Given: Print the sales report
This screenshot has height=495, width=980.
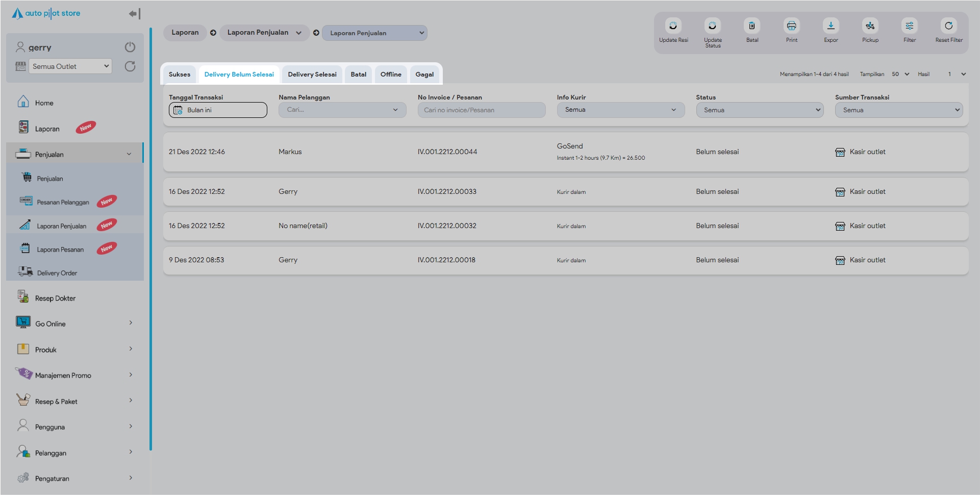Looking at the screenshot, I should (791, 26).
